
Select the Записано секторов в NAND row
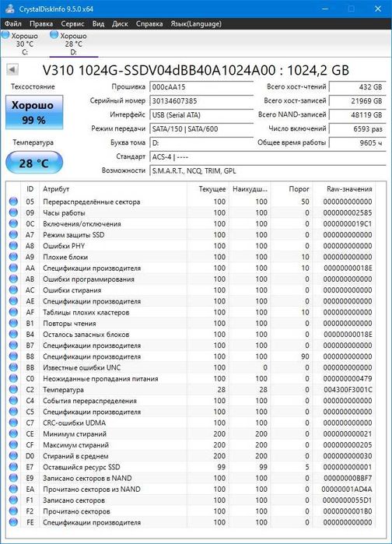tap(191, 478)
